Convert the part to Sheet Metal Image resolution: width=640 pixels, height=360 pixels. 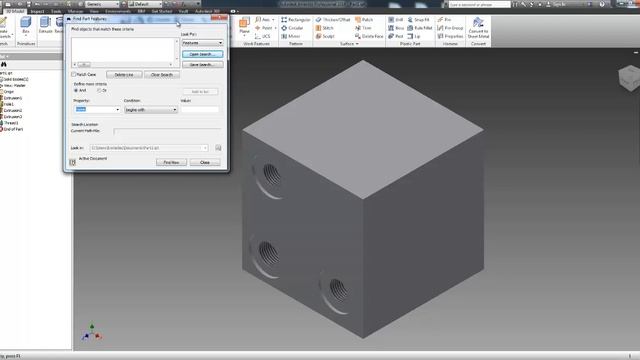pyautogui.click(x=478, y=28)
